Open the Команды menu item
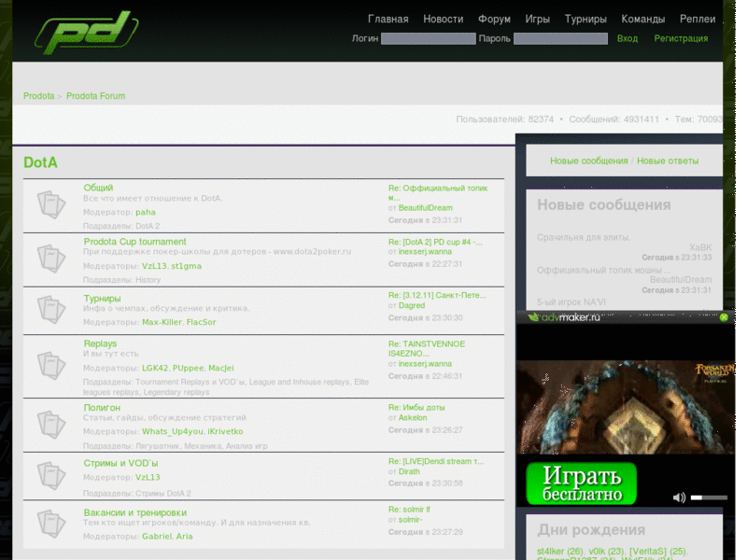 [x=642, y=18]
